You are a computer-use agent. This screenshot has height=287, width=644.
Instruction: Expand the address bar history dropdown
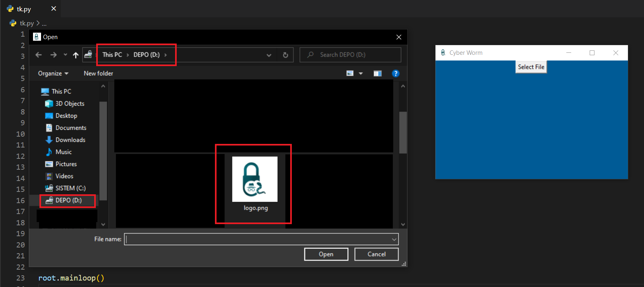pos(269,55)
